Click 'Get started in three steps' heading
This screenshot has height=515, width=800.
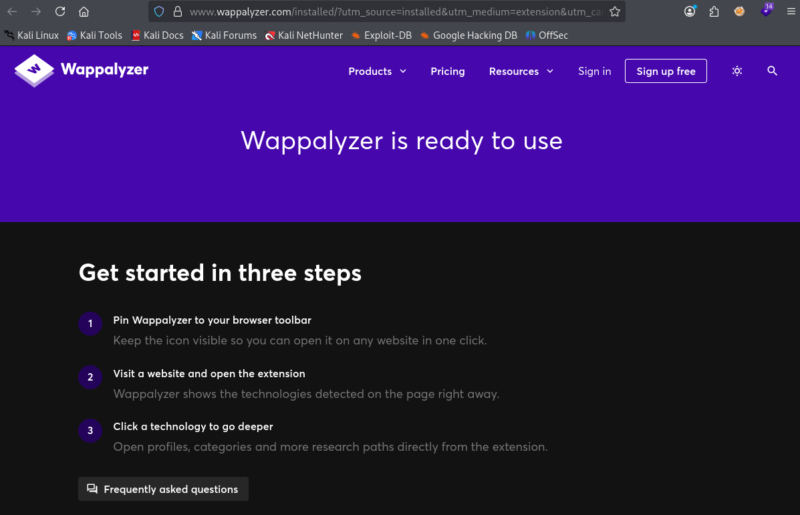click(220, 273)
